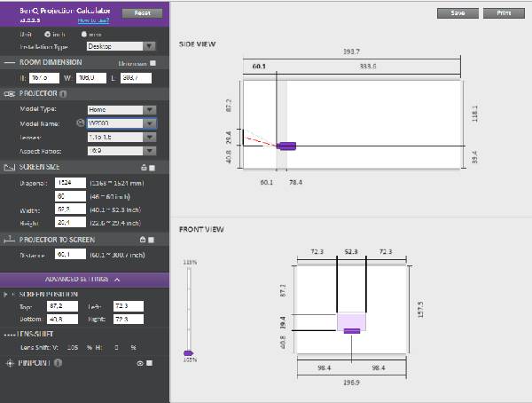Click the Diagonal inch input field
Screen dimensions: 532x403
[x=71, y=196]
